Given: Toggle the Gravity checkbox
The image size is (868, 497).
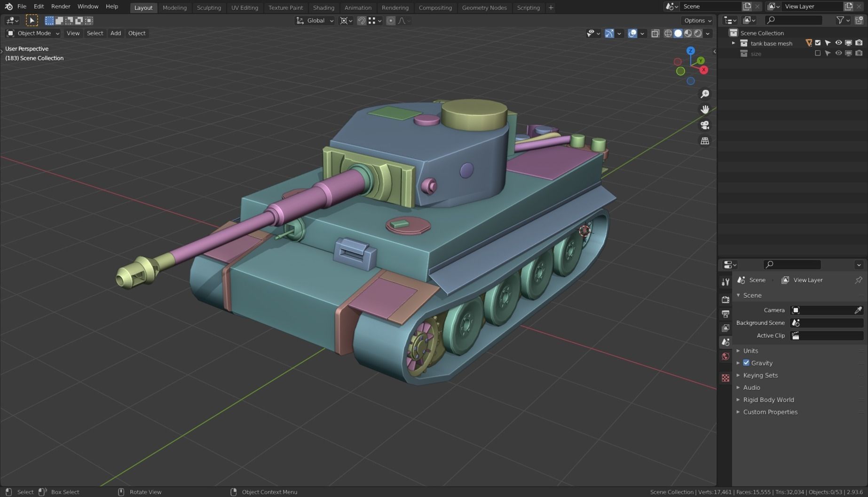Looking at the screenshot, I should (x=746, y=363).
